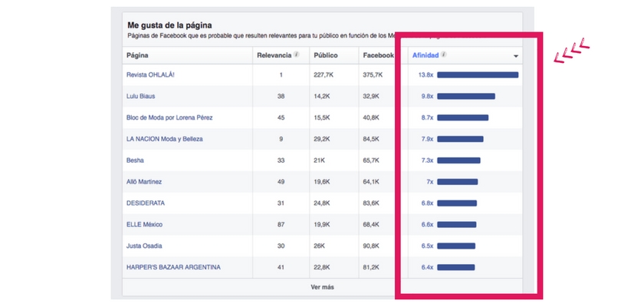Image resolution: width=644 pixels, height=307 pixels.
Task: Click the 9.8x affinity bar
Action: coord(466,96)
